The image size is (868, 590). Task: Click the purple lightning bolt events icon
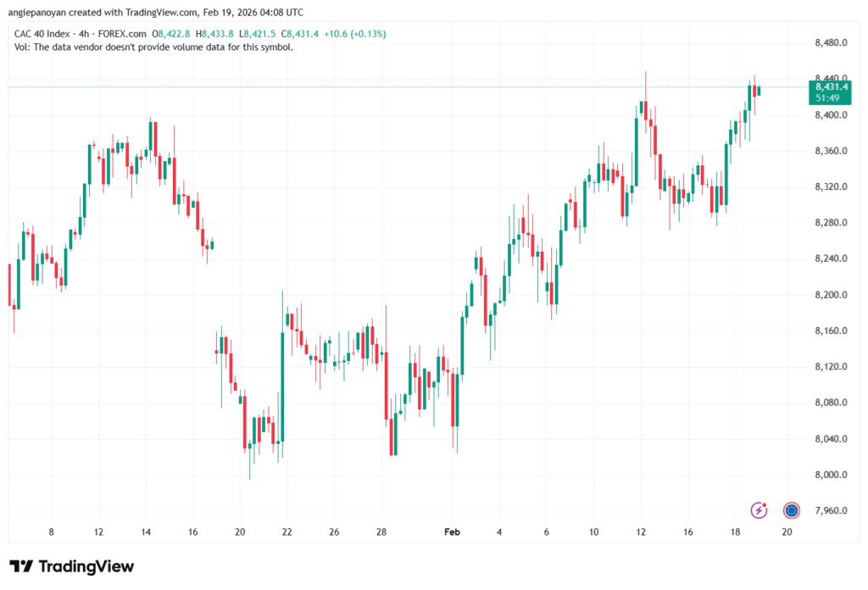[x=759, y=509]
